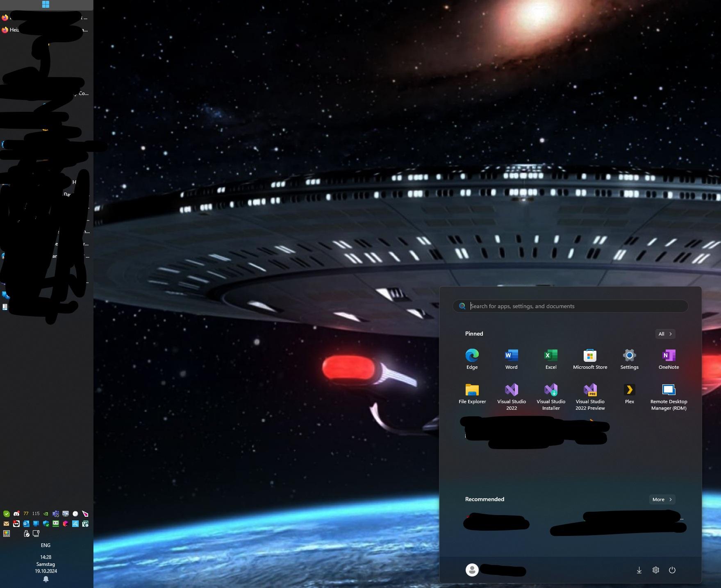This screenshot has height=588, width=721.
Task: Open NVIDIA tray icon
Action: pos(46,514)
